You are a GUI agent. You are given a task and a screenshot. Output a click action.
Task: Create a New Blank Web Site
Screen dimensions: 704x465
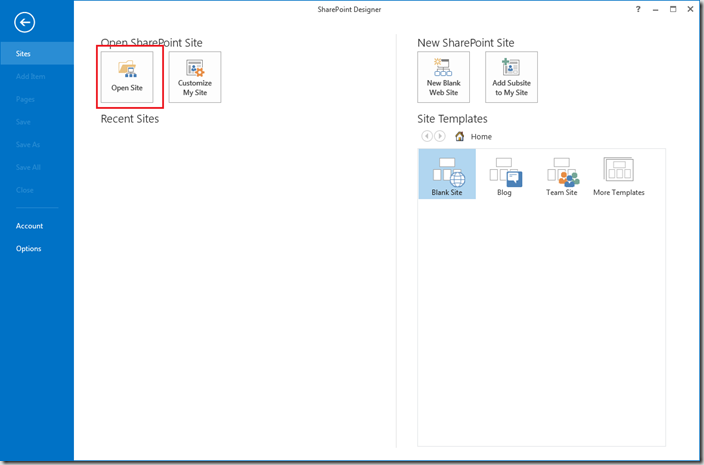444,77
